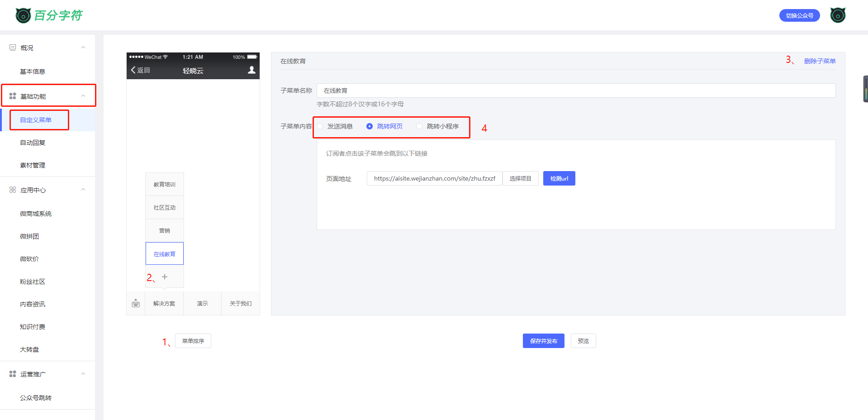Select the 社区互动 submenu item in preview
The height and width of the screenshot is (420, 868).
tap(165, 207)
